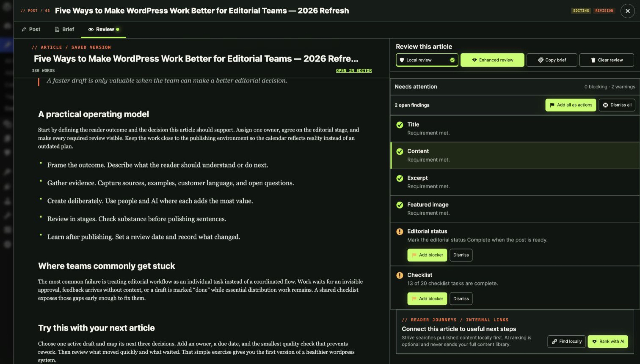Click Find locally for internal links
The height and width of the screenshot is (364, 640).
click(x=566, y=342)
